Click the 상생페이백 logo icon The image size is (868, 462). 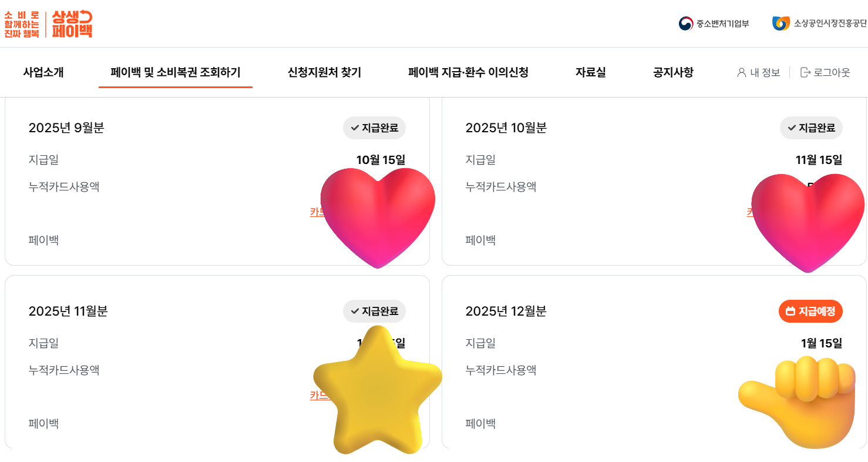point(72,25)
